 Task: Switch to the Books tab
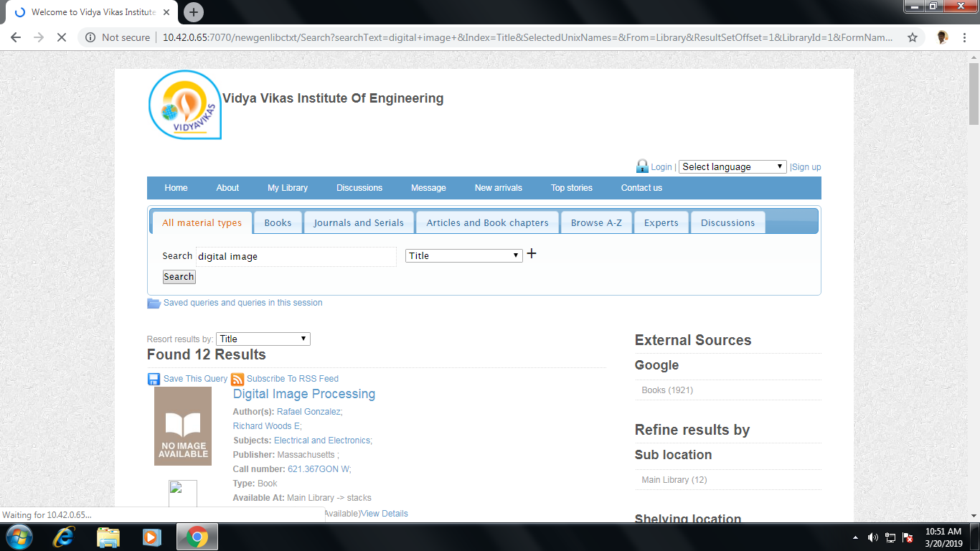pyautogui.click(x=278, y=222)
